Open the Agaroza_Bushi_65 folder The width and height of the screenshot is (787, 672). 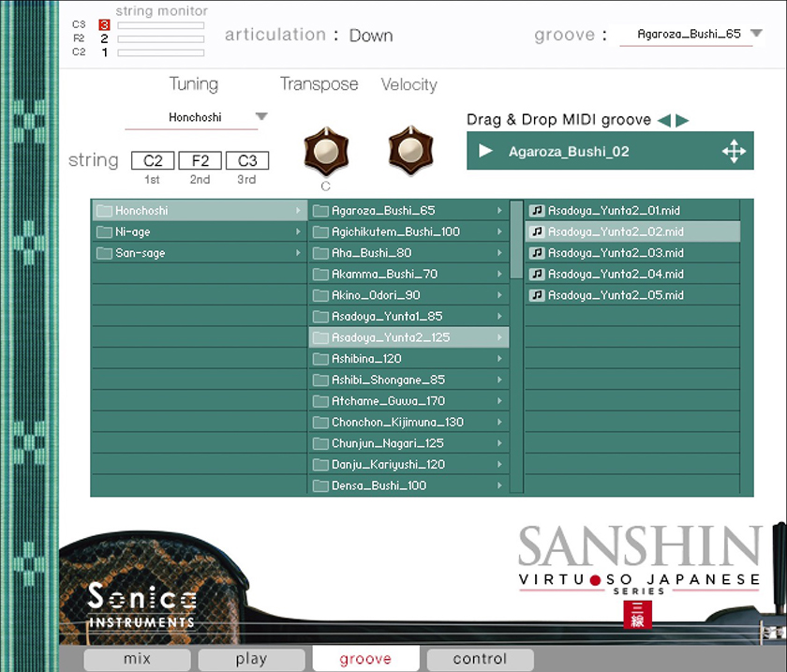(408, 211)
